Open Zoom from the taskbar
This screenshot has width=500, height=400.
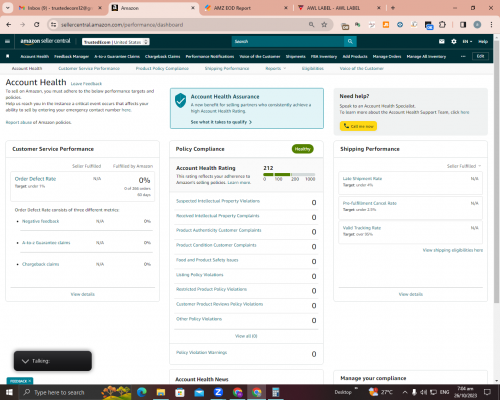[x=218, y=392]
